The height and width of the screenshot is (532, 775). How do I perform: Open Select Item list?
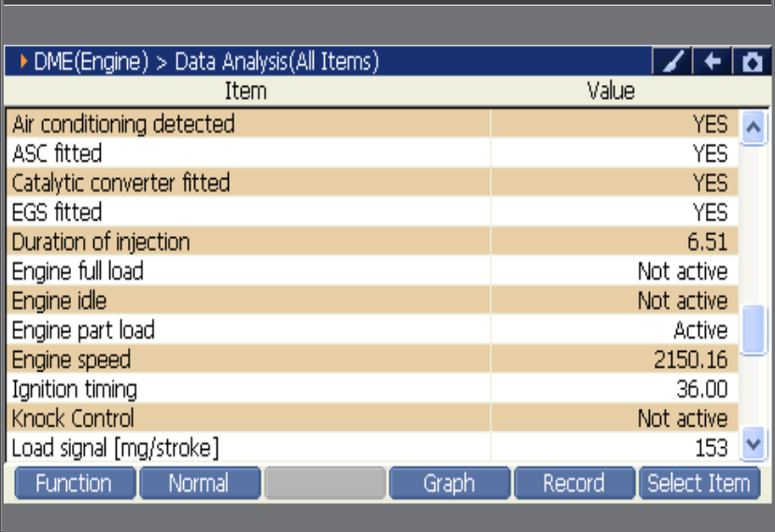click(699, 483)
